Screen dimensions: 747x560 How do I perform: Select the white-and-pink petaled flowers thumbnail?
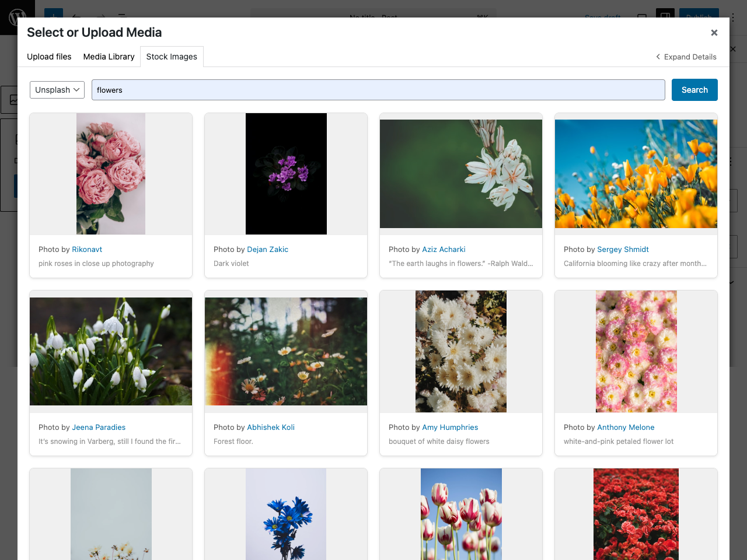(636, 352)
